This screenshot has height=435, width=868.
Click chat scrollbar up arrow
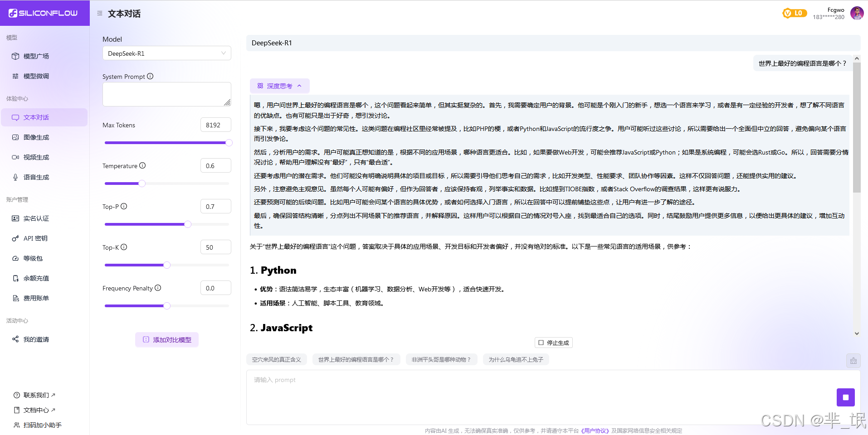tap(857, 59)
